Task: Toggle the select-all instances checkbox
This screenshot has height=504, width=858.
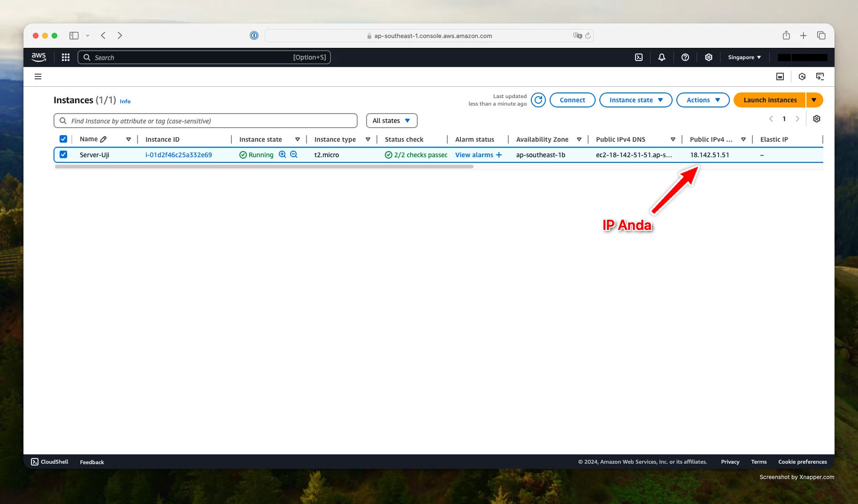Action: 63,139
